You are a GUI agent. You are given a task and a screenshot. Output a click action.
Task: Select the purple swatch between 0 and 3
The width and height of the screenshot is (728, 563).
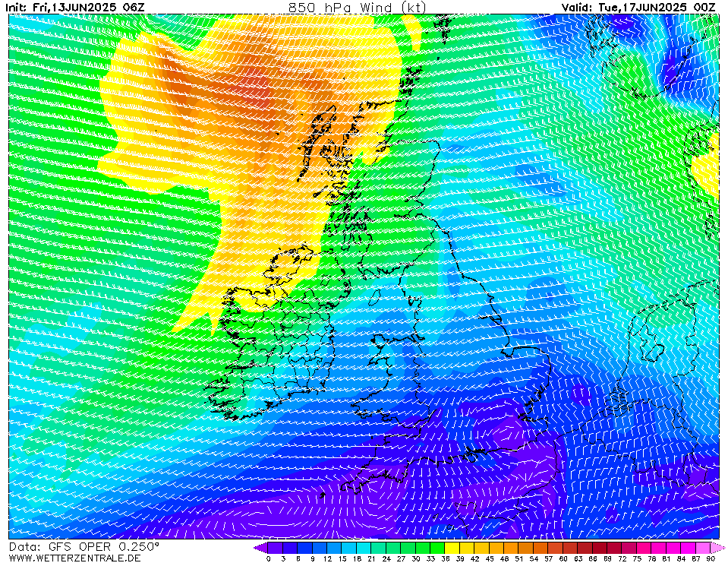pyautogui.click(x=276, y=548)
